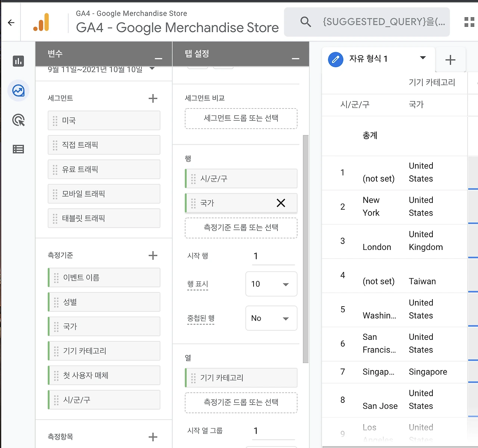
Task: Click the row 측정기준 드롭 또는 선택 drop zone
Action: click(241, 228)
